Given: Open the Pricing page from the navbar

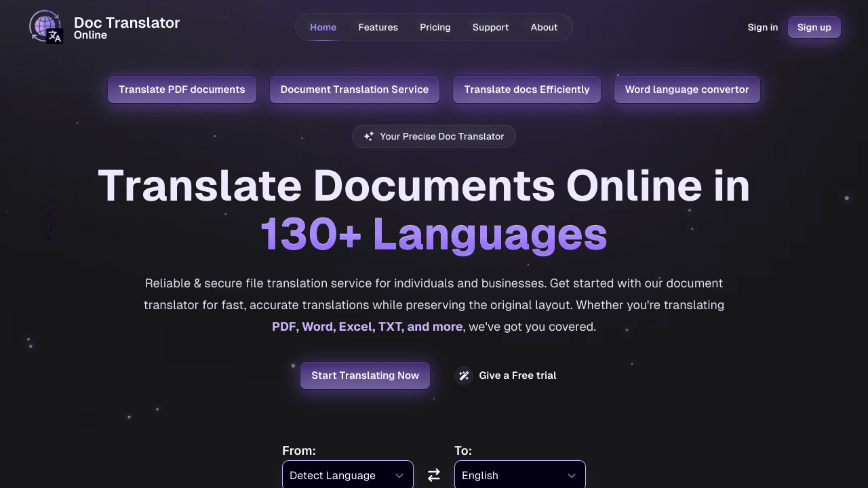Looking at the screenshot, I should (x=435, y=27).
